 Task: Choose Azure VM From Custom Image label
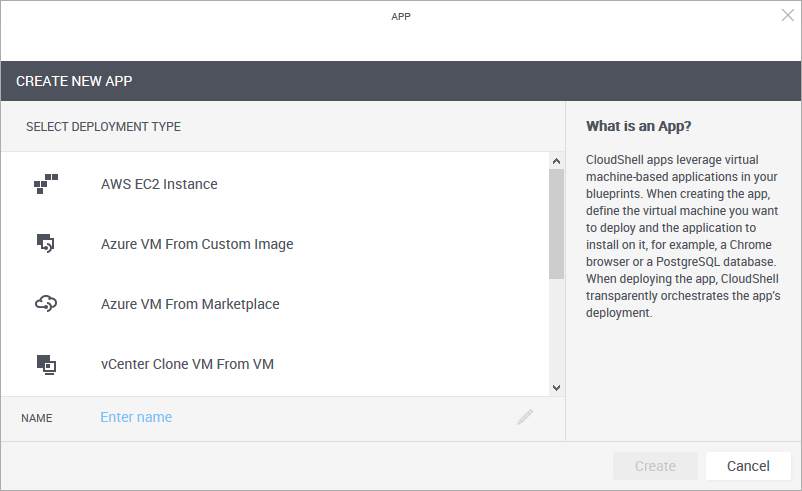pyautogui.click(x=197, y=244)
